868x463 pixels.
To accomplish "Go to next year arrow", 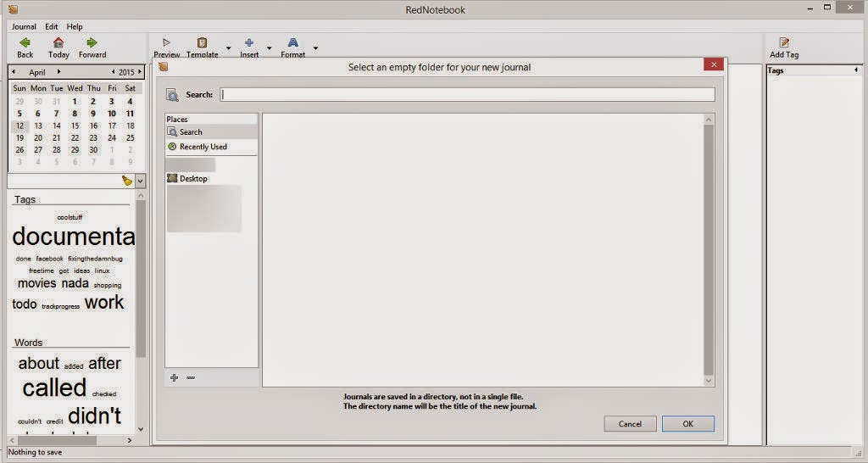I will [x=140, y=72].
